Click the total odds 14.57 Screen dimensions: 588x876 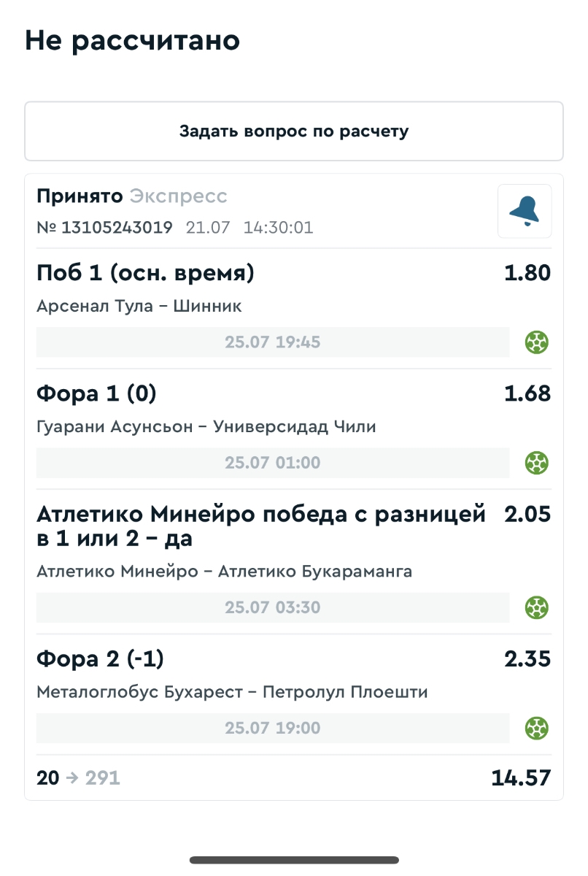(x=521, y=778)
